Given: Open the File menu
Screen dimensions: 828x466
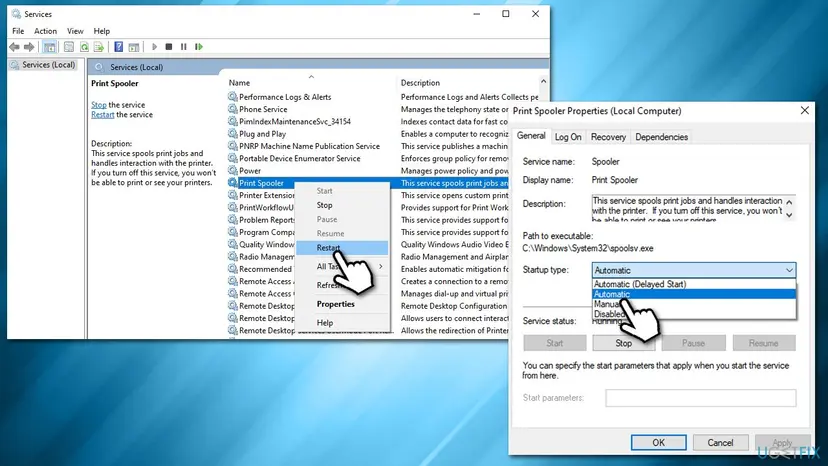Looking at the screenshot, I should (x=18, y=31).
